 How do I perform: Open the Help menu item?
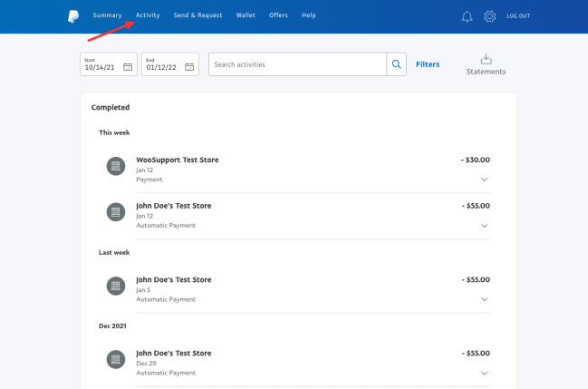pyautogui.click(x=309, y=15)
